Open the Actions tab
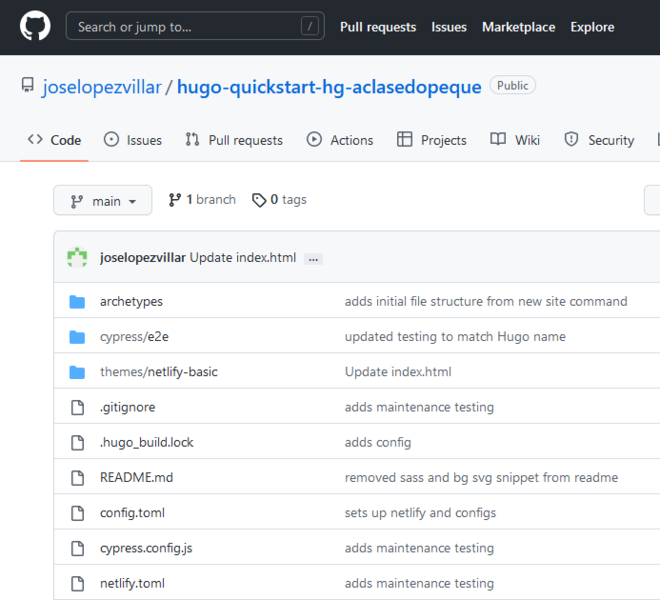This screenshot has height=600, width=660. [x=340, y=140]
